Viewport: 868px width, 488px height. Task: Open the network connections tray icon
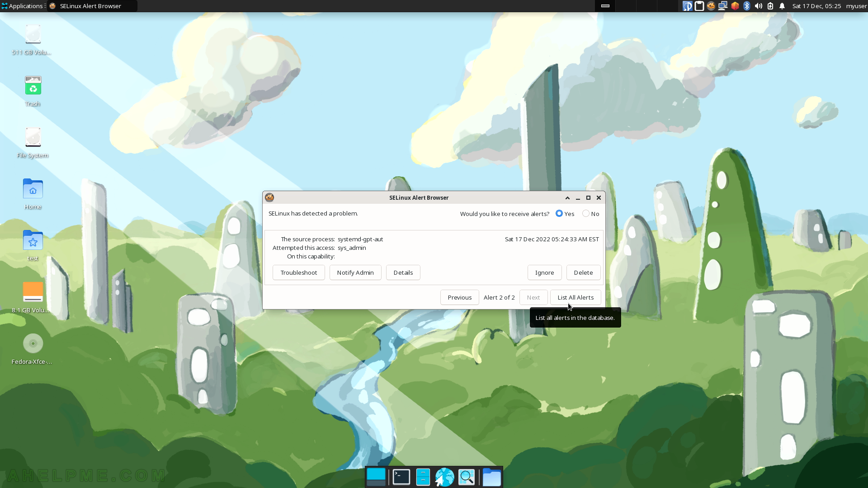tap(723, 6)
